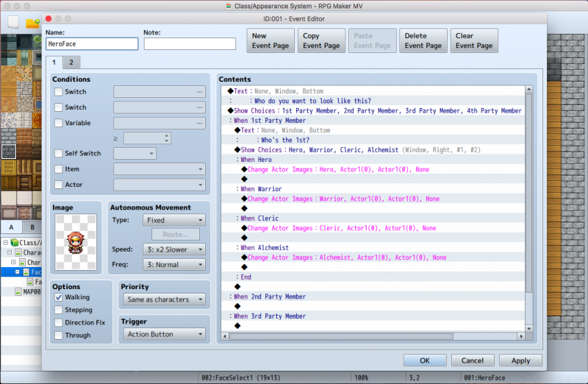
Task: Enable the Item condition checkbox
Action: click(59, 169)
